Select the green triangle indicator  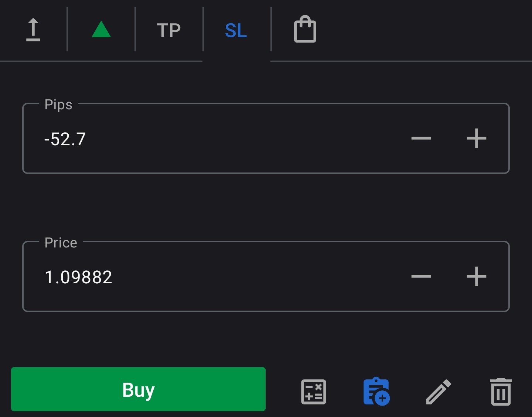tap(100, 30)
